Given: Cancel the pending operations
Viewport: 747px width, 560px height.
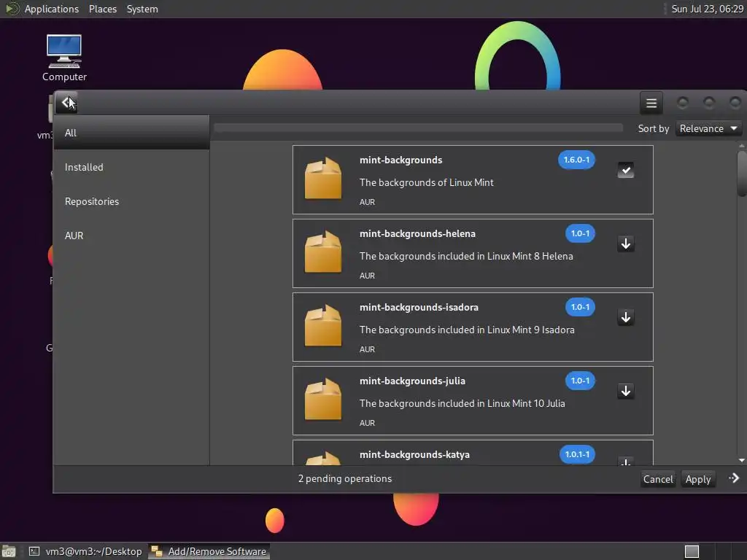Looking at the screenshot, I should point(658,479).
